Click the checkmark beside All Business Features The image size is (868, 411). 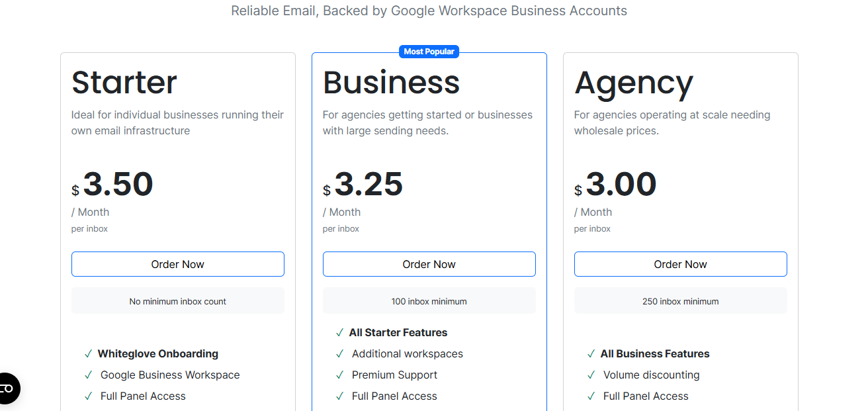coord(591,353)
